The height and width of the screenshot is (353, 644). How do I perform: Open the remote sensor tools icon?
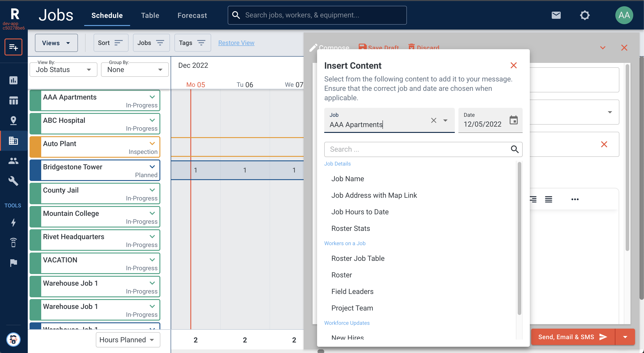13,242
